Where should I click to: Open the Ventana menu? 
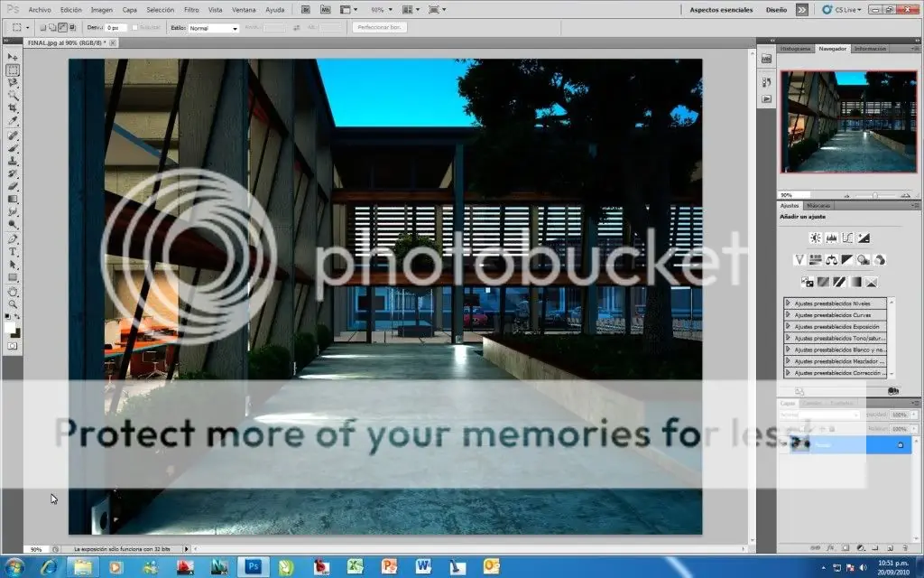244,9
